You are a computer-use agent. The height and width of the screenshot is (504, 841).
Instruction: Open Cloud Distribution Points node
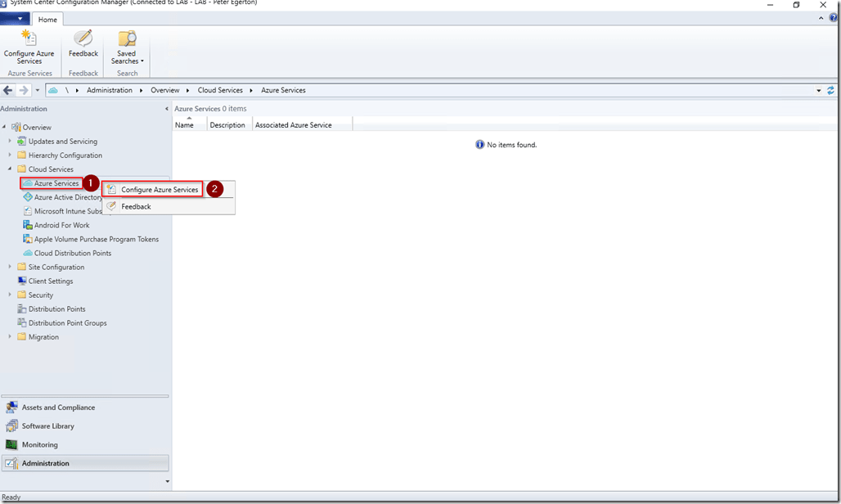[72, 253]
